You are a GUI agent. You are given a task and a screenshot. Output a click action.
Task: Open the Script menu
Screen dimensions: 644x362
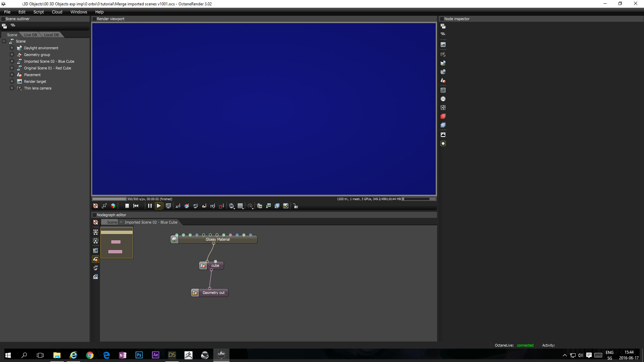tap(39, 12)
